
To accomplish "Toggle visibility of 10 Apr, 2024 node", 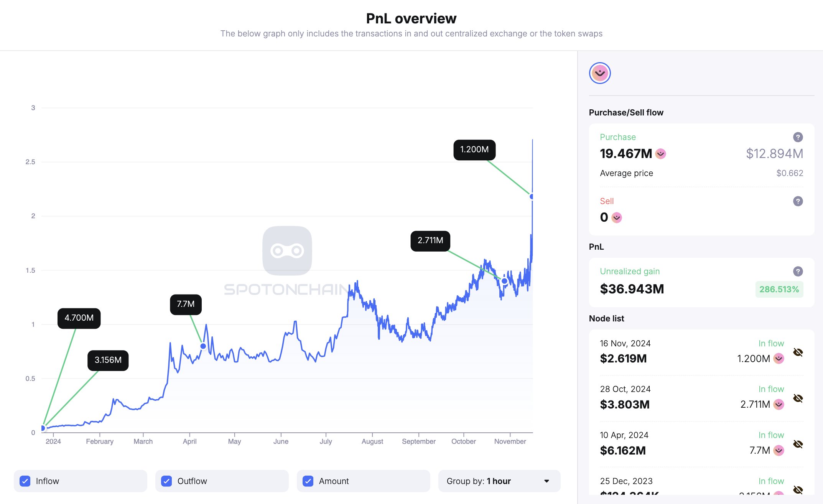I will 798,444.
